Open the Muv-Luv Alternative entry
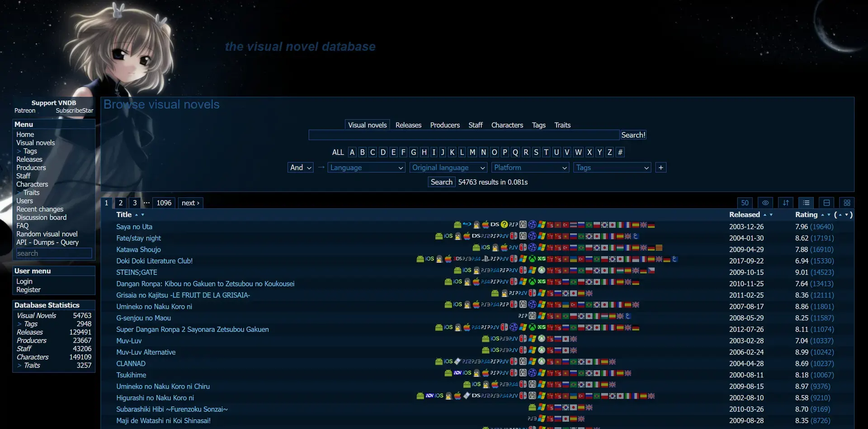The height and width of the screenshot is (429, 868). tap(146, 352)
